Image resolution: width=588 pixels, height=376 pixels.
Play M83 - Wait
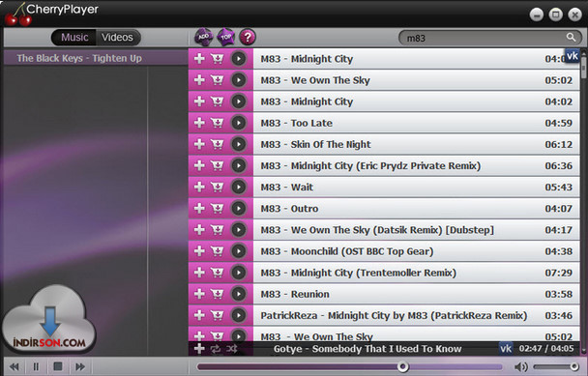[x=239, y=187]
